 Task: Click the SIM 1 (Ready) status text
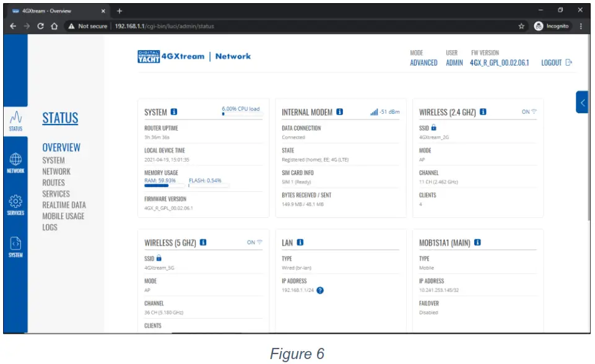[x=296, y=182]
